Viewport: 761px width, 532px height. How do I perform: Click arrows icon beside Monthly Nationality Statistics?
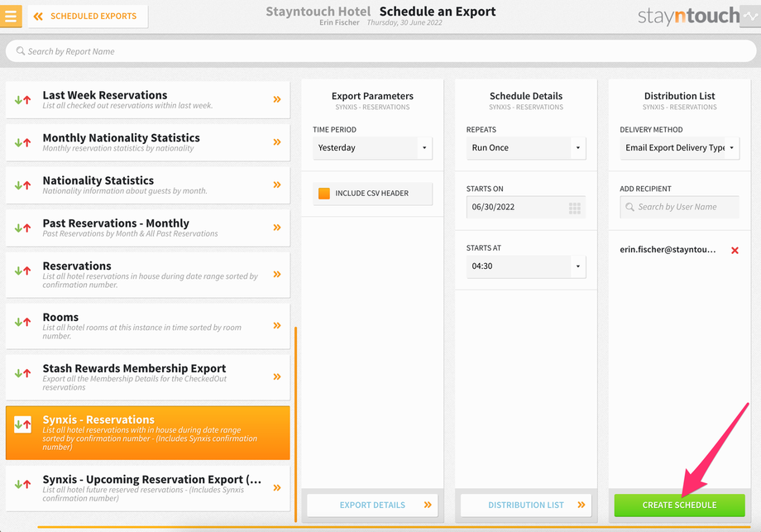tap(23, 142)
